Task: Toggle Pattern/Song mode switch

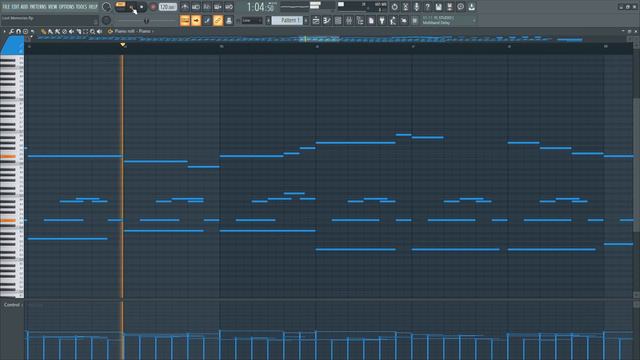Action: point(120,6)
